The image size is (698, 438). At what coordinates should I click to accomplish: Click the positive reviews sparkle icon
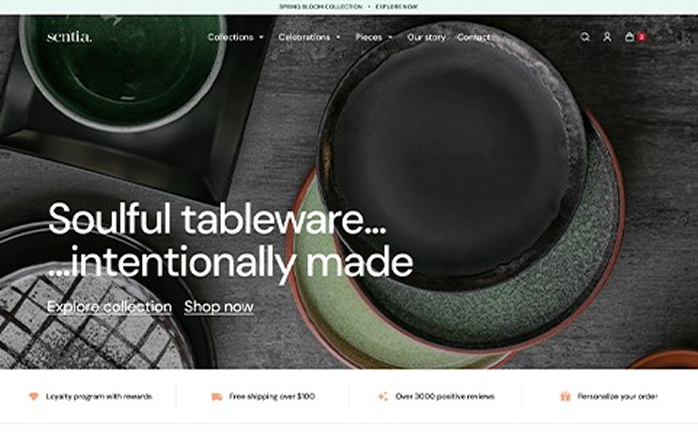point(383,396)
